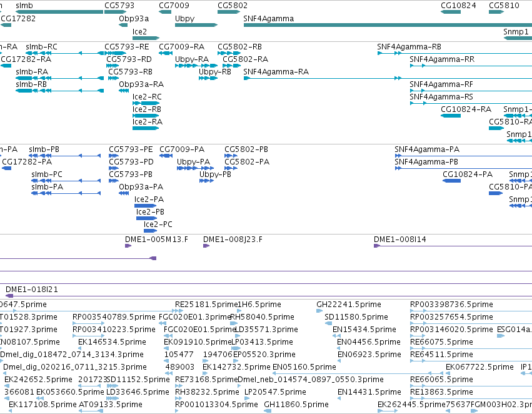
Task: Select transcript Ice2-RB
Action: click(x=146, y=116)
